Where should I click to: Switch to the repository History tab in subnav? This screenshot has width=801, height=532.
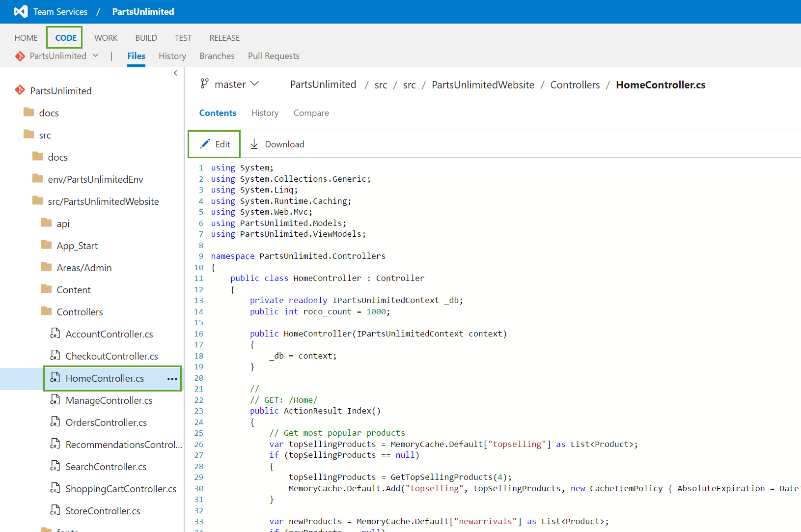coord(172,56)
